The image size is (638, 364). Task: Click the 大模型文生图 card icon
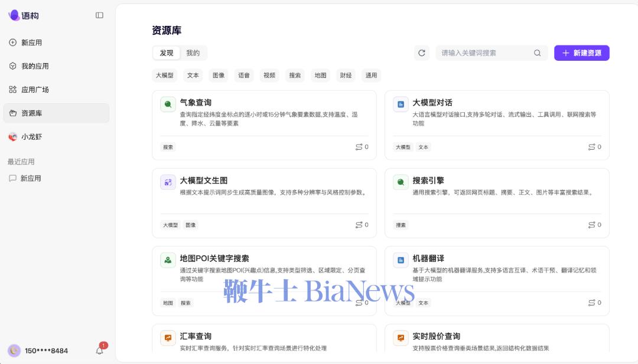click(x=168, y=182)
